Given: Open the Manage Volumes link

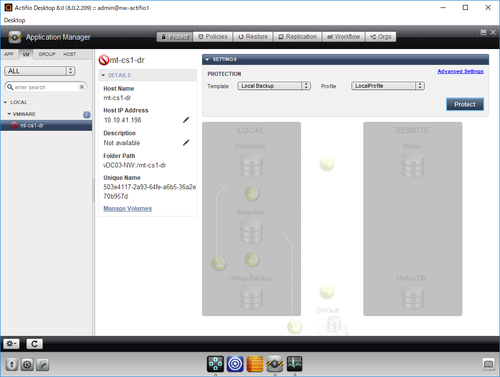Looking at the screenshot, I should pos(128,208).
